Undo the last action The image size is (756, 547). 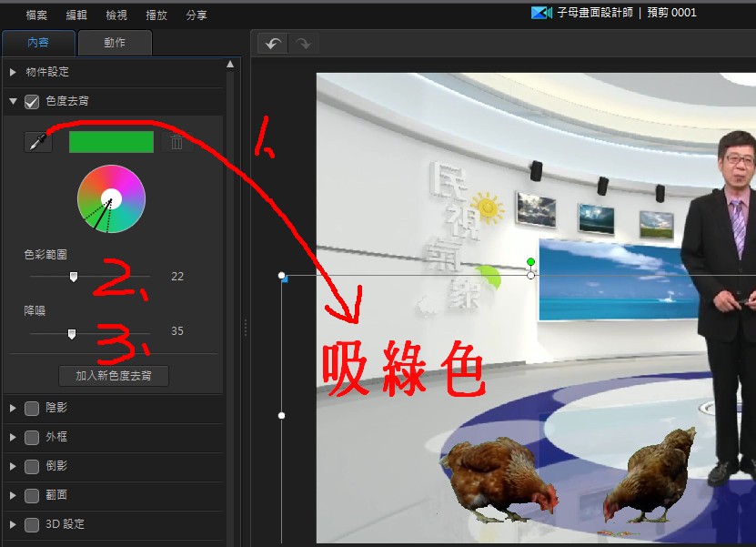click(x=273, y=44)
